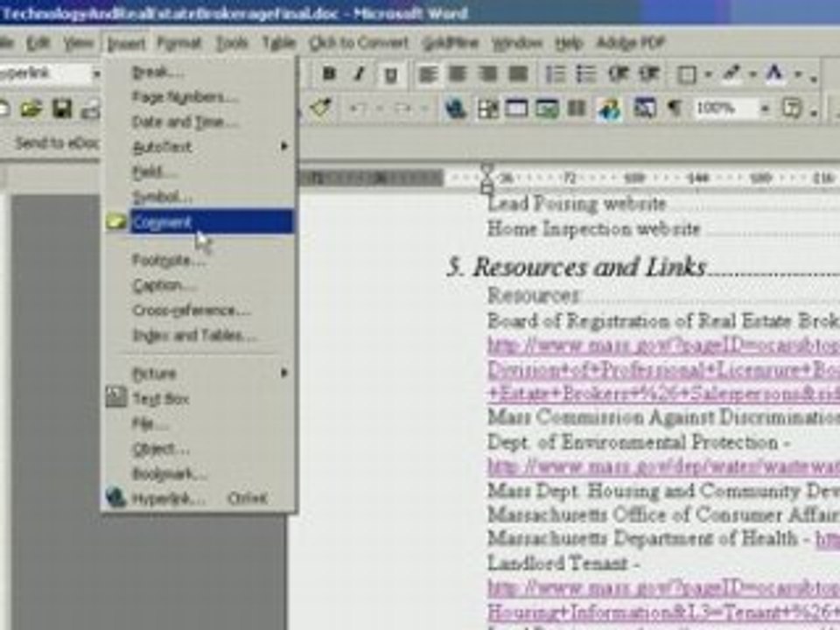Toggle Bold formatting
840x630 pixels.
329,73
